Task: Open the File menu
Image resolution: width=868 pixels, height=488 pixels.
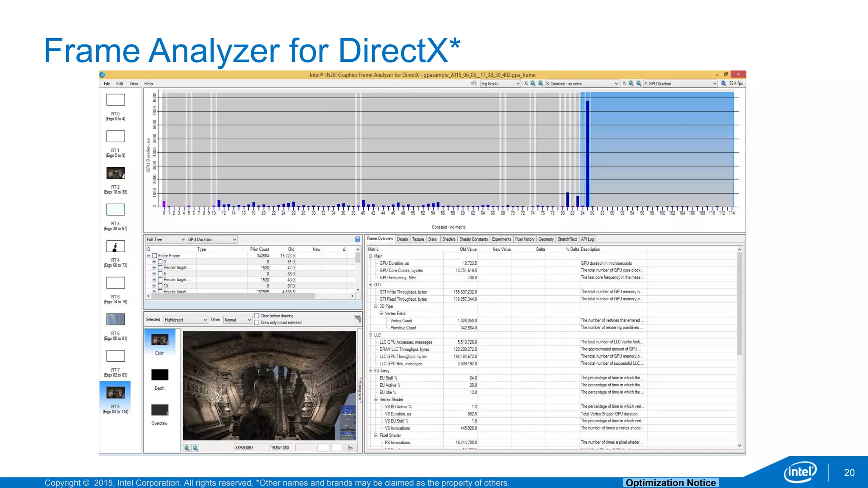Action: coord(107,84)
